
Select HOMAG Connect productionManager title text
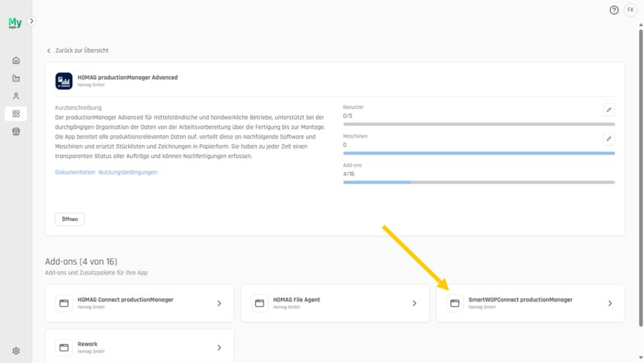[x=125, y=300]
